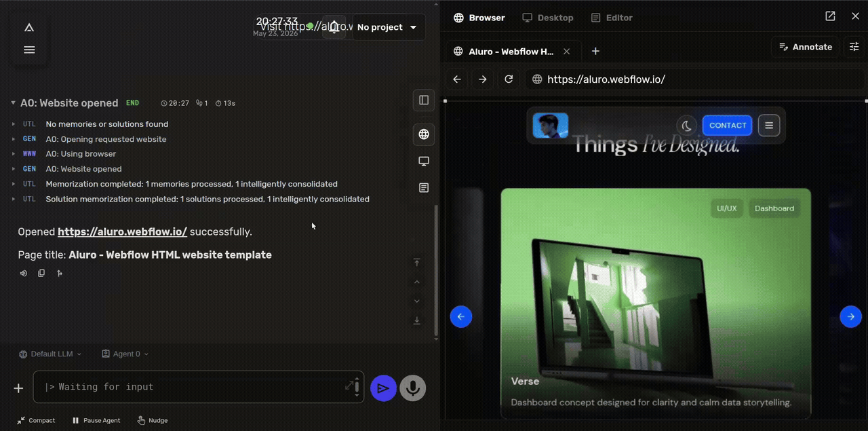Open the https://aluro.webflow.io/ link in chat
This screenshot has height=431, width=868.
click(x=122, y=231)
